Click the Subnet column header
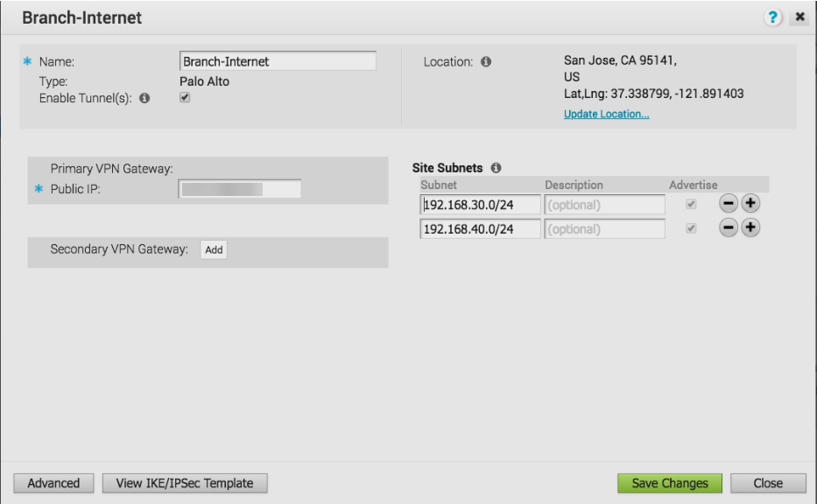 [439, 185]
